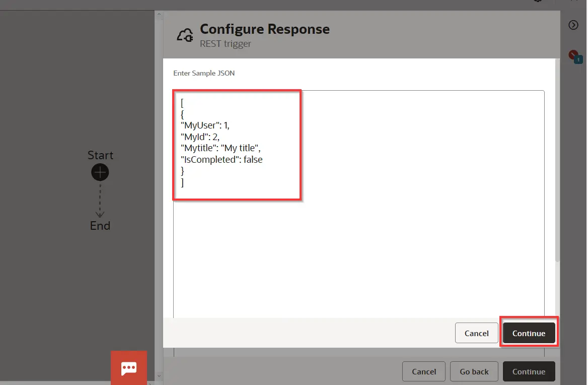The height and width of the screenshot is (385, 588).
Task: Click the REST trigger cloud plug icon
Action: [x=185, y=35]
